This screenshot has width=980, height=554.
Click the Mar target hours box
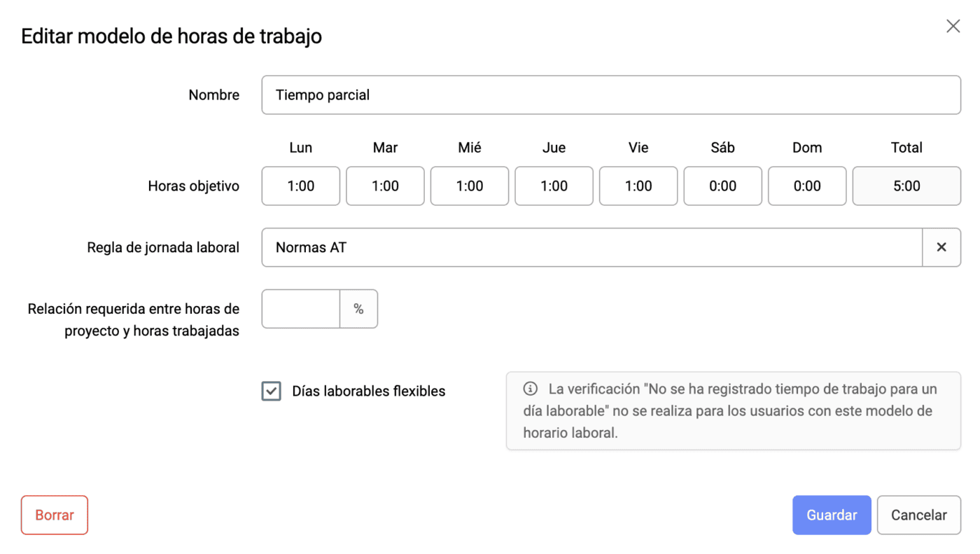(385, 186)
